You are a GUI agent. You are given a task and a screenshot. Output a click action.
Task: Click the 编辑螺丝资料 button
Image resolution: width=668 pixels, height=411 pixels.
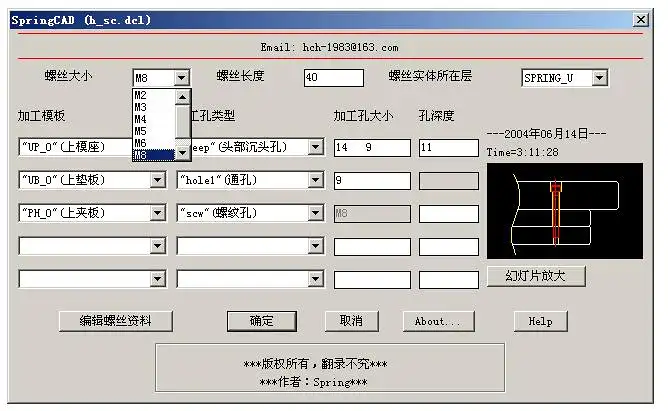point(115,321)
